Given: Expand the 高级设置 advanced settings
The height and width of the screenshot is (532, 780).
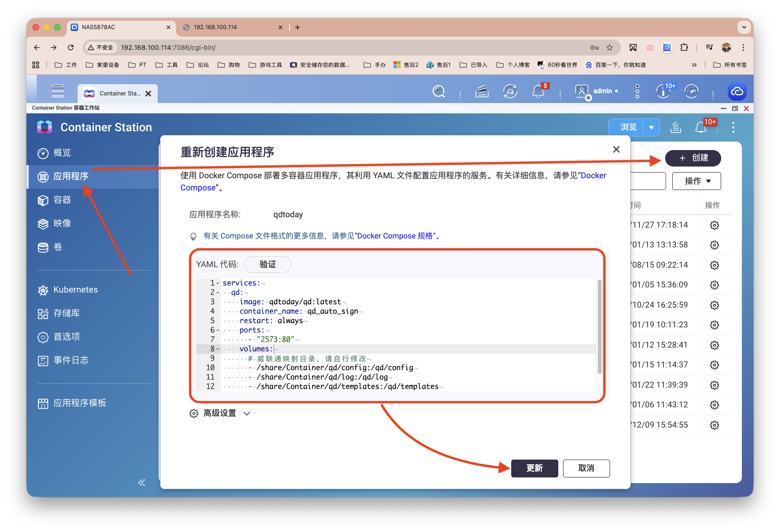Looking at the screenshot, I should (x=219, y=413).
